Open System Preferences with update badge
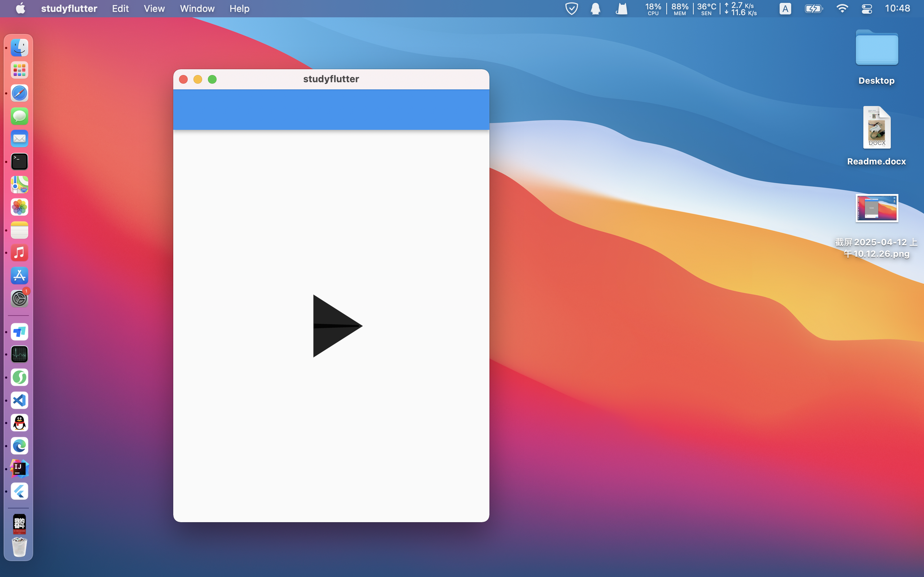The width and height of the screenshot is (924, 577). 19,299
